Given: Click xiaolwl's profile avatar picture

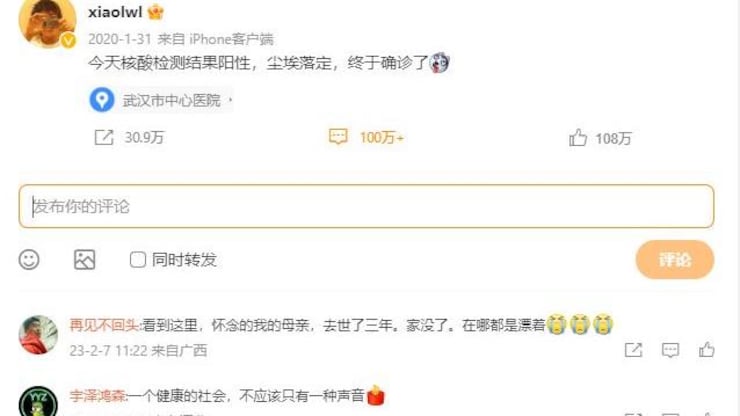Looking at the screenshot, I should (x=47, y=21).
